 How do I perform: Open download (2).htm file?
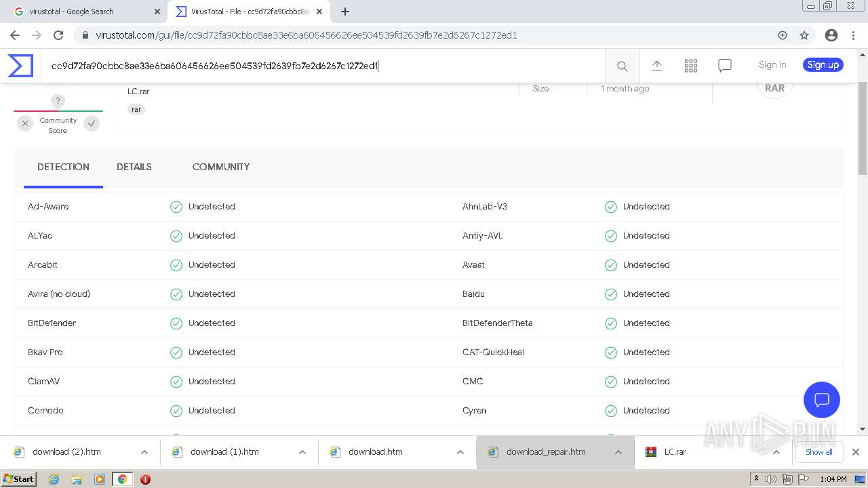[x=66, y=452]
